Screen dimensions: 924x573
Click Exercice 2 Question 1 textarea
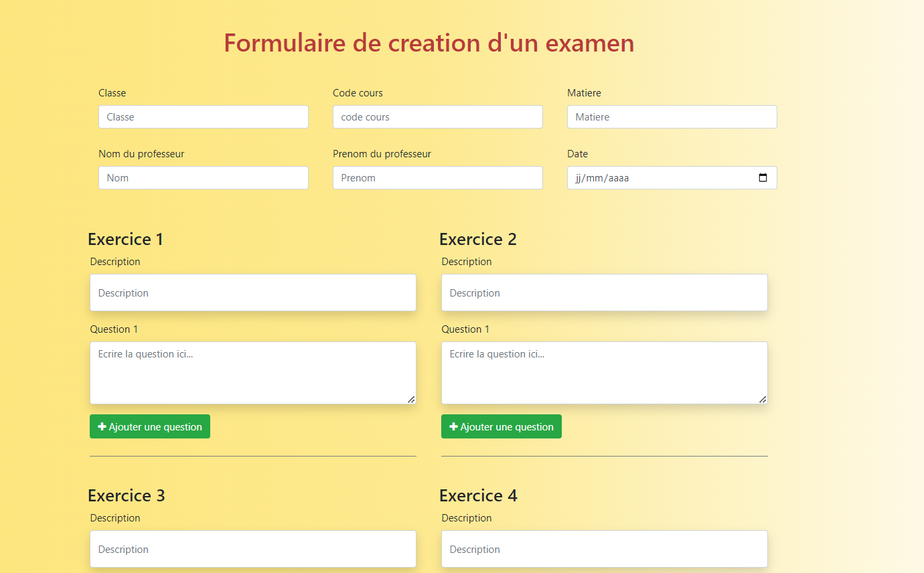click(x=605, y=373)
